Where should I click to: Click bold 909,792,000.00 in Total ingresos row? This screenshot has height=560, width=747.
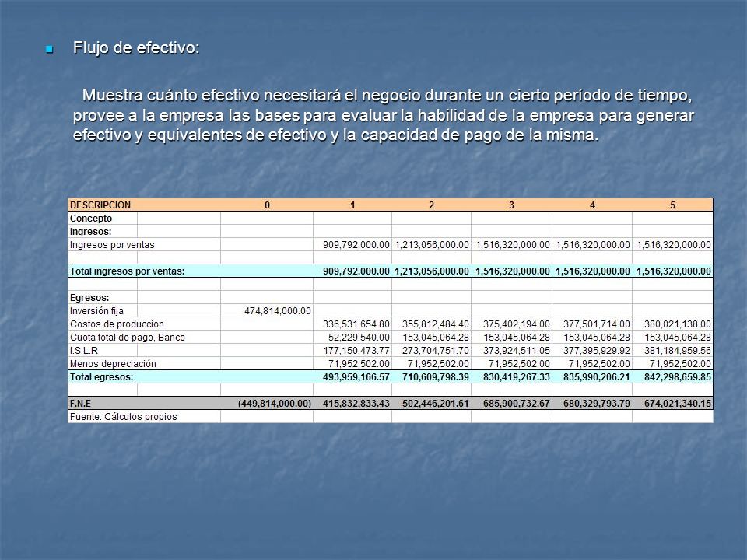coord(356,271)
